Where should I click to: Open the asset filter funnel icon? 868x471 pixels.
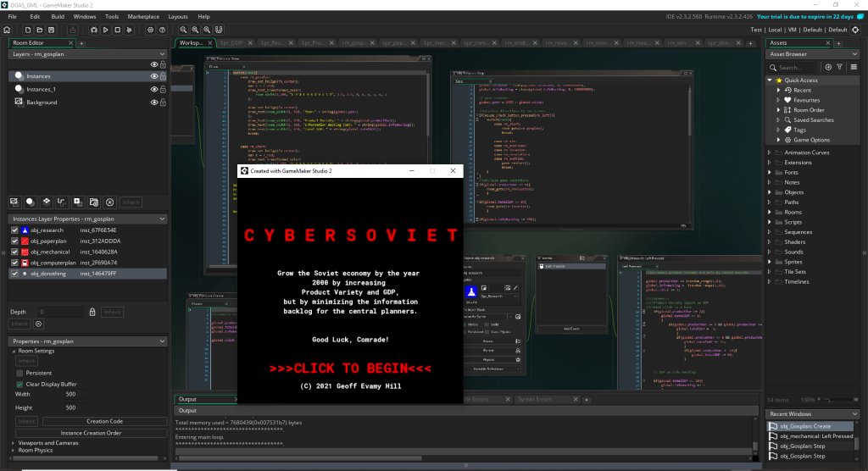(839, 67)
